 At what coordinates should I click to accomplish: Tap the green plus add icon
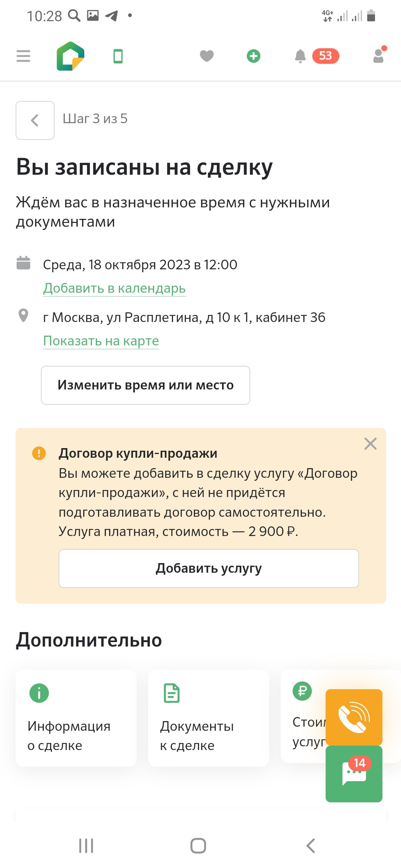pyautogui.click(x=254, y=56)
